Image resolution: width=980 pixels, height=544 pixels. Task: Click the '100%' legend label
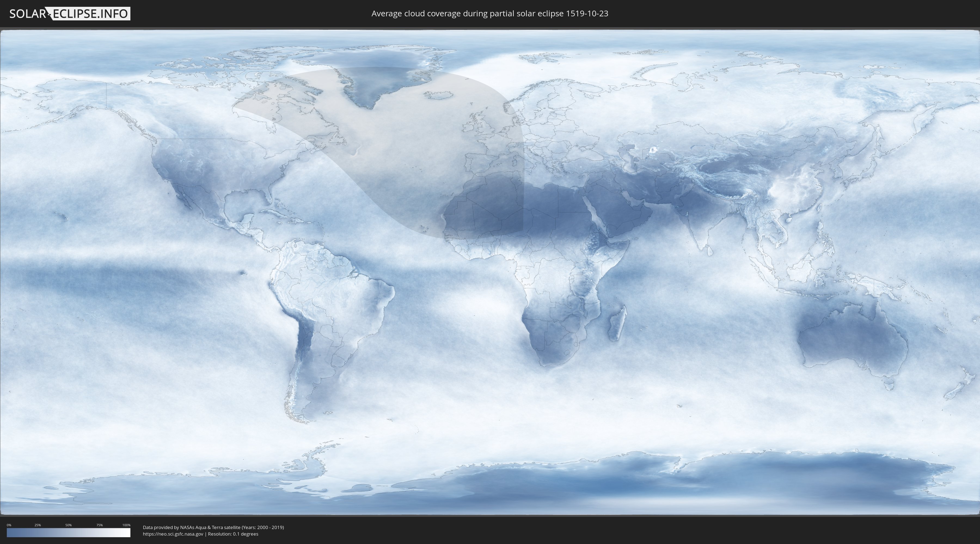(126, 525)
